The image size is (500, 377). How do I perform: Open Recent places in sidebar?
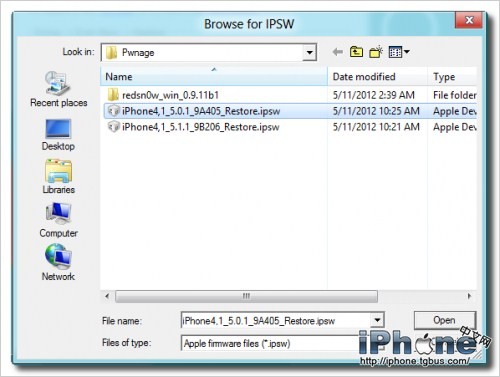pyautogui.click(x=58, y=89)
